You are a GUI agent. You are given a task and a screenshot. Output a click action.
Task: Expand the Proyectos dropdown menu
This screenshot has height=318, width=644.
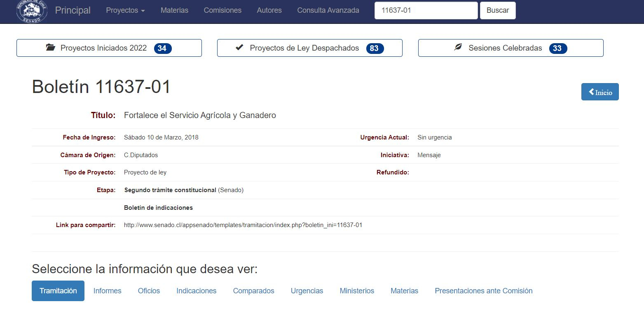click(125, 10)
